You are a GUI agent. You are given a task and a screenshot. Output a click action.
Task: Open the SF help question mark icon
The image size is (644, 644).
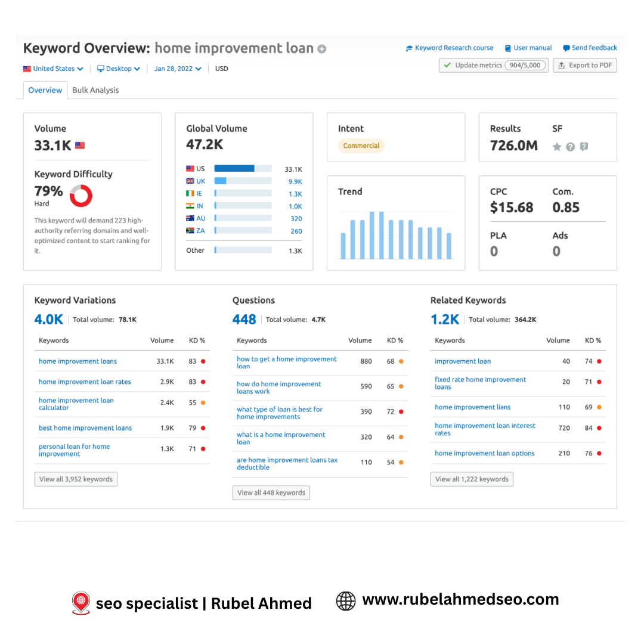point(571,146)
